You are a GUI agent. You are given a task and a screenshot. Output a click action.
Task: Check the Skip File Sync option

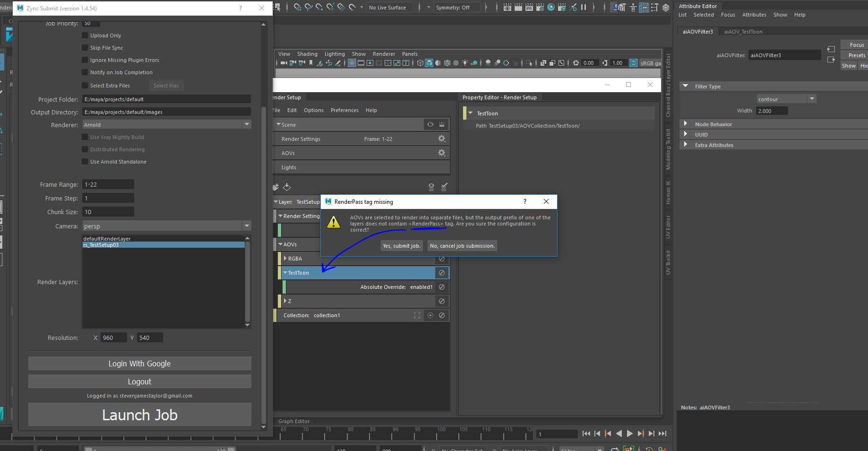pyautogui.click(x=85, y=48)
